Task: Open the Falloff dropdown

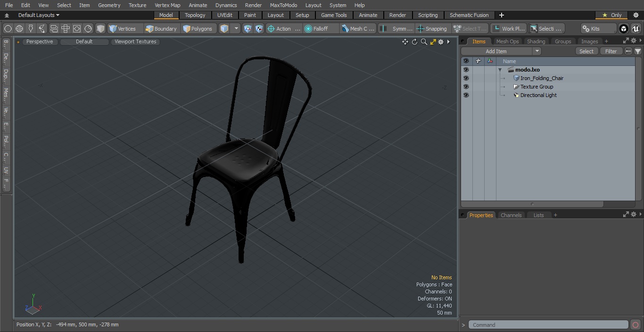Action: (321, 29)
